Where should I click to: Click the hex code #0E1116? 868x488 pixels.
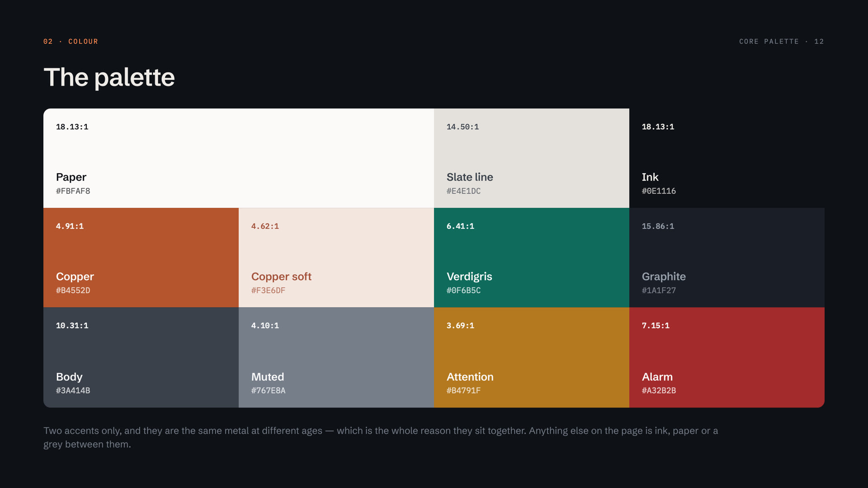[659, 191]
